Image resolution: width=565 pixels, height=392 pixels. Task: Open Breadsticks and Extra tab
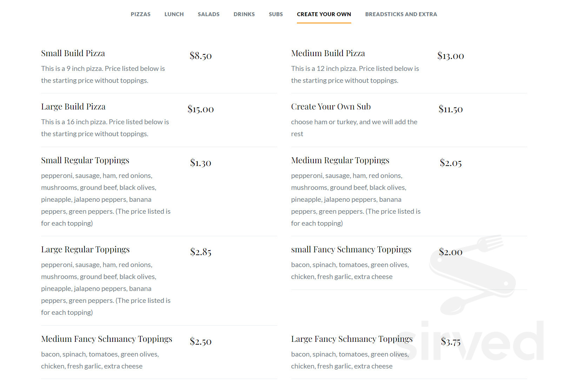401,14
